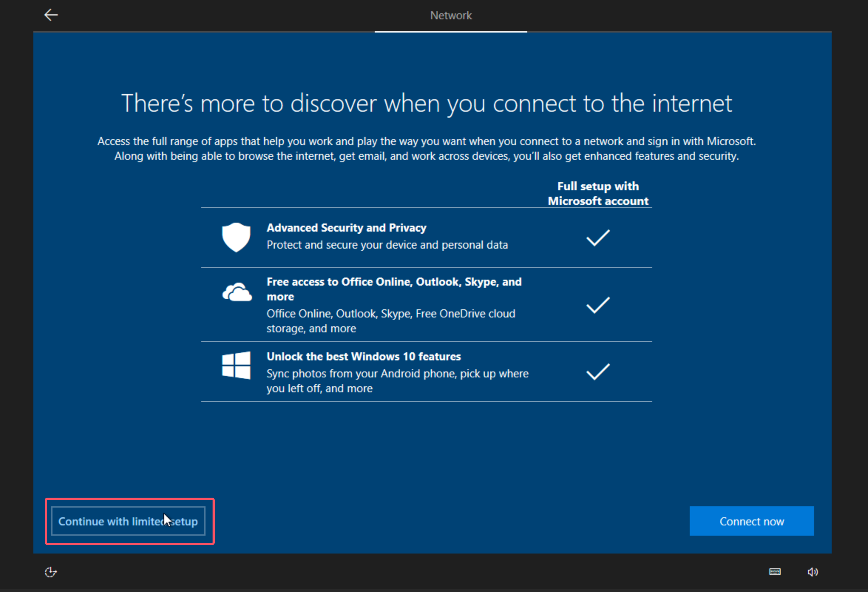
Task: Click checkmark beside Free access to Office
Action: (x=598, y=305)
